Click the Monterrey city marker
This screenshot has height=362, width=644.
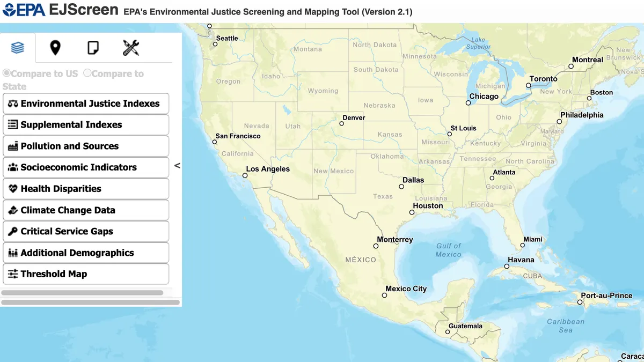coord(376,246)
